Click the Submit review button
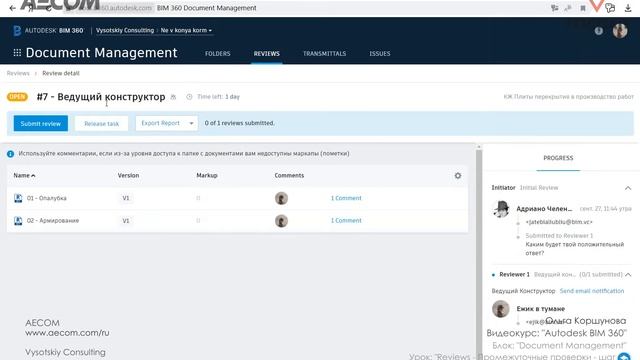640x360 pixels. click(40, 123)
